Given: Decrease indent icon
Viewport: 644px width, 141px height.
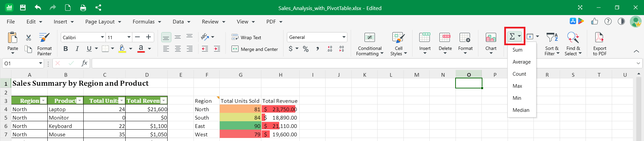Looking at the screenshot, I should click(x=205, y=49).
